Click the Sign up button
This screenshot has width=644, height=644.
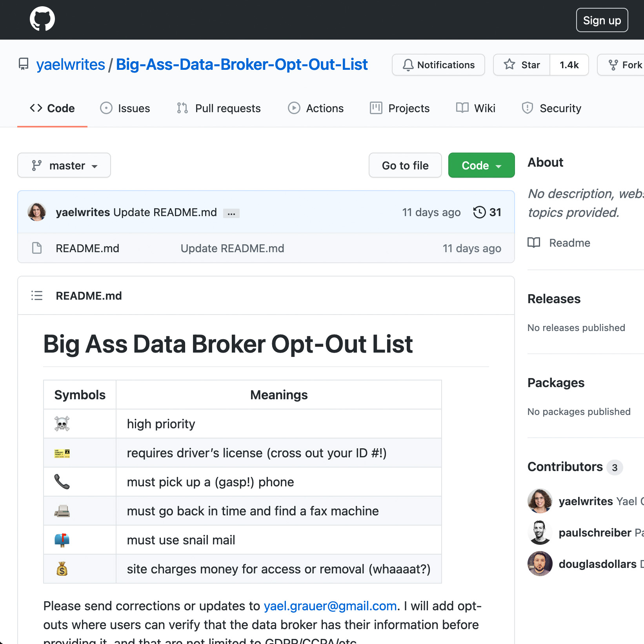click(602, 20)
